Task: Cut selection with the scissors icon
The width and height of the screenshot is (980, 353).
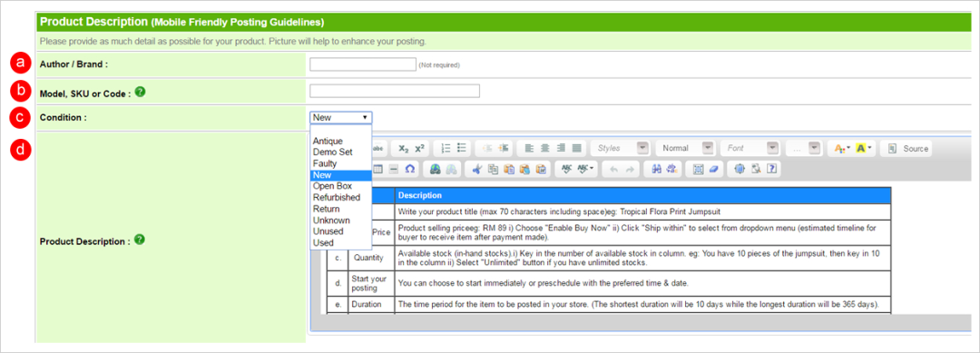Action: click(x=478, y=169)
